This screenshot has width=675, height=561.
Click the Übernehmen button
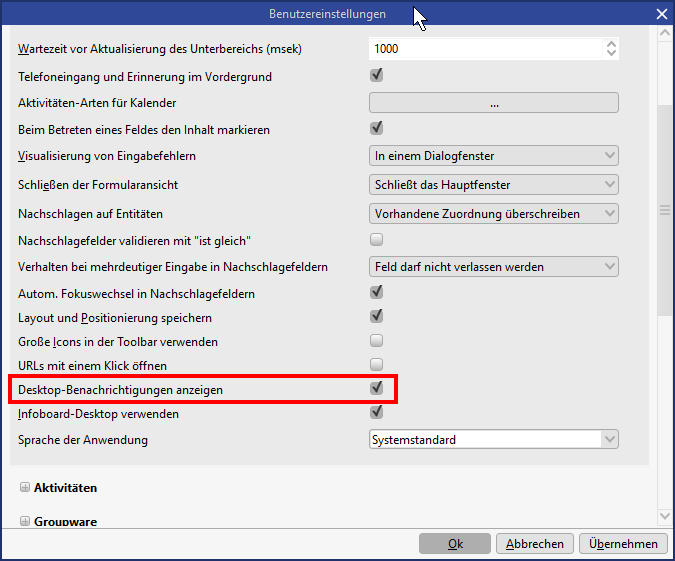tap(623, 544)
